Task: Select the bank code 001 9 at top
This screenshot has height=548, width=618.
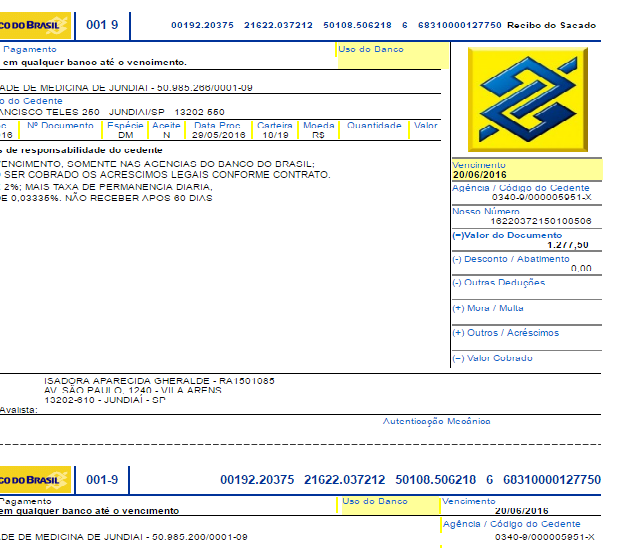Action: point(102,24)
